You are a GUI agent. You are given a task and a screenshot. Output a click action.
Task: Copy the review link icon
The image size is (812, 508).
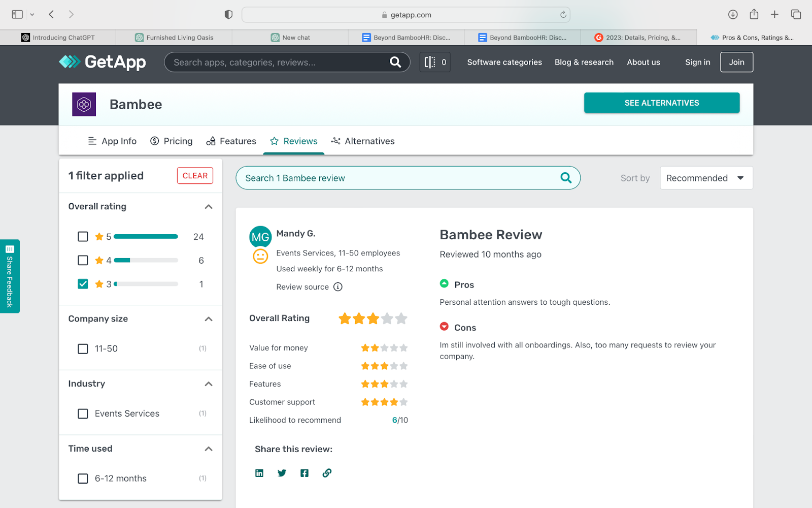pos(327,473)
